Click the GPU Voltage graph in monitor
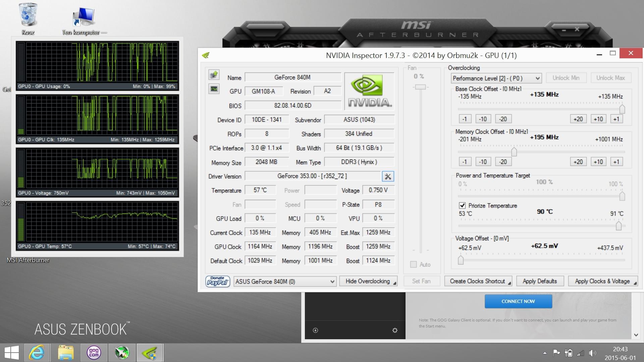 pos(98,172)
